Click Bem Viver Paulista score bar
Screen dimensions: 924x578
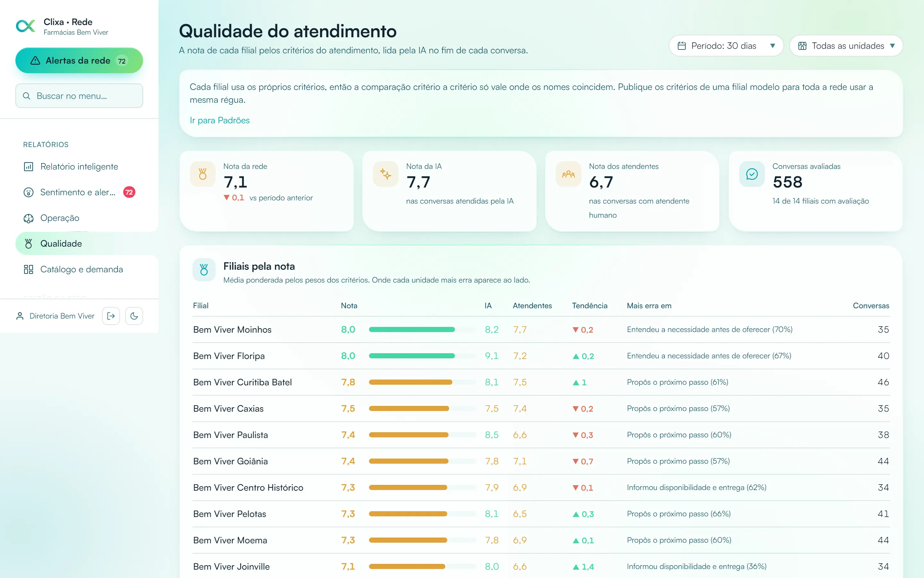(422, 435)
